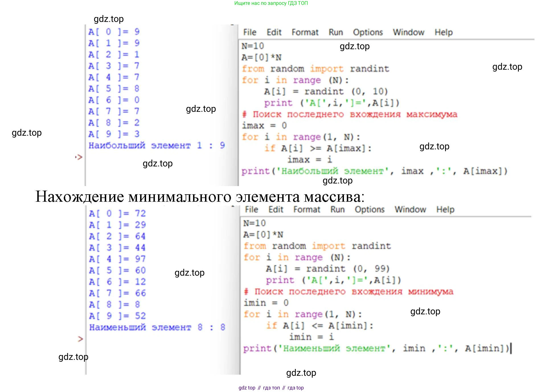
Task: Click shell output 'A[ 5 ]= 8'
Action: [114, 88]
